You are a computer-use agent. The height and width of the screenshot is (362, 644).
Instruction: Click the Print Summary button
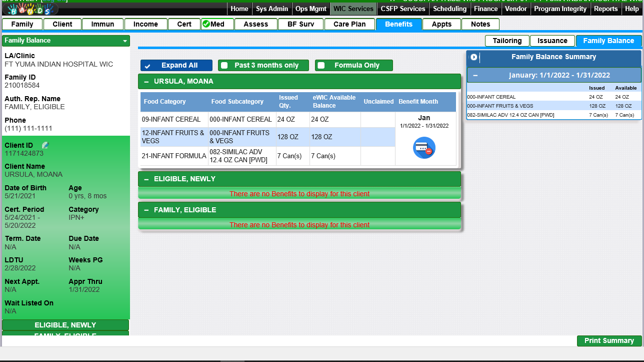click(x=609, y=341)
